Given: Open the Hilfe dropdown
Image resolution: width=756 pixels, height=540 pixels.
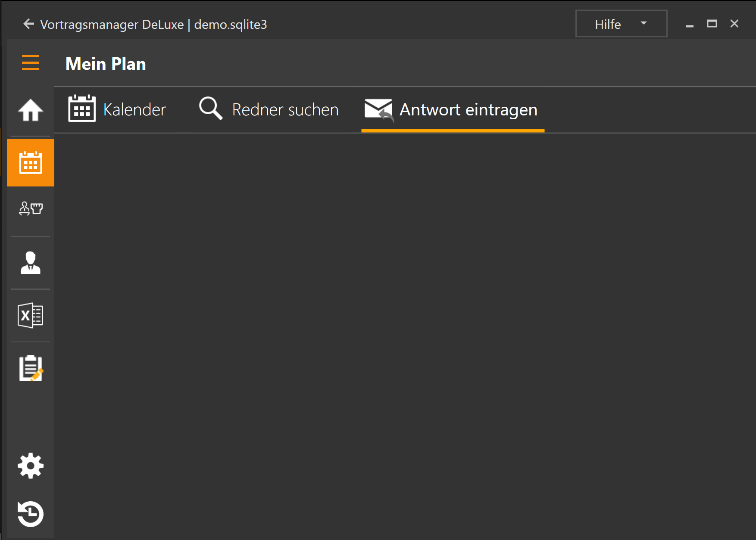Looking at the screenshot, I should 621,24.
